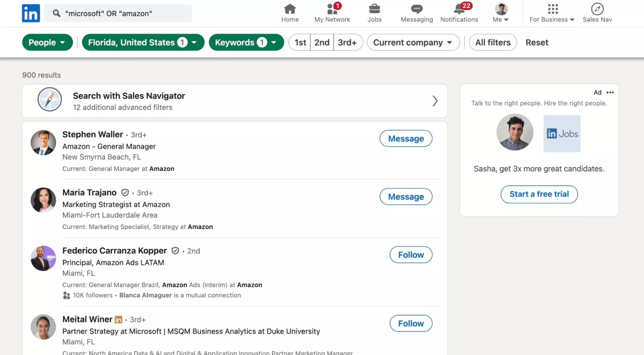Follow Meital Winer
Viewport: 644px width, 355px height.
click(411, 323)
